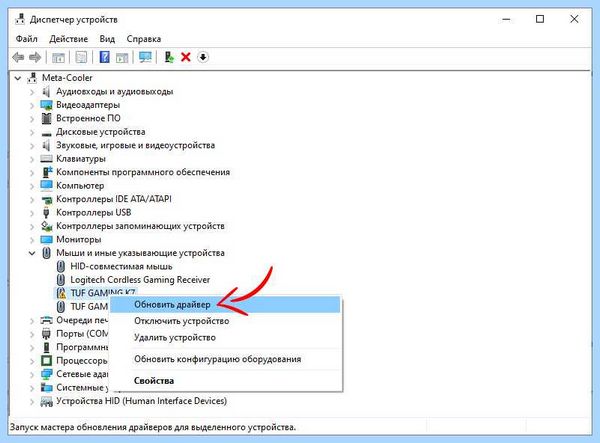600x443 pixels.
Task: Select Дисковые устройства category label
Action: click(x=101, y=132)
